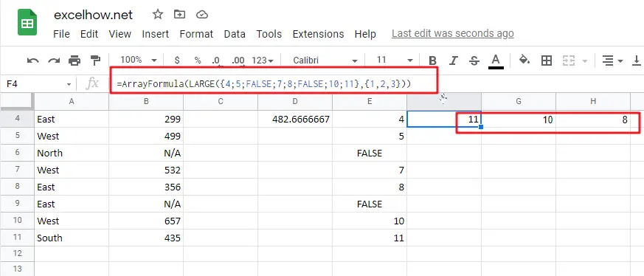Star the excelhow.net document
The height and width of the screenshot is (276, 644).
(158, 14)
